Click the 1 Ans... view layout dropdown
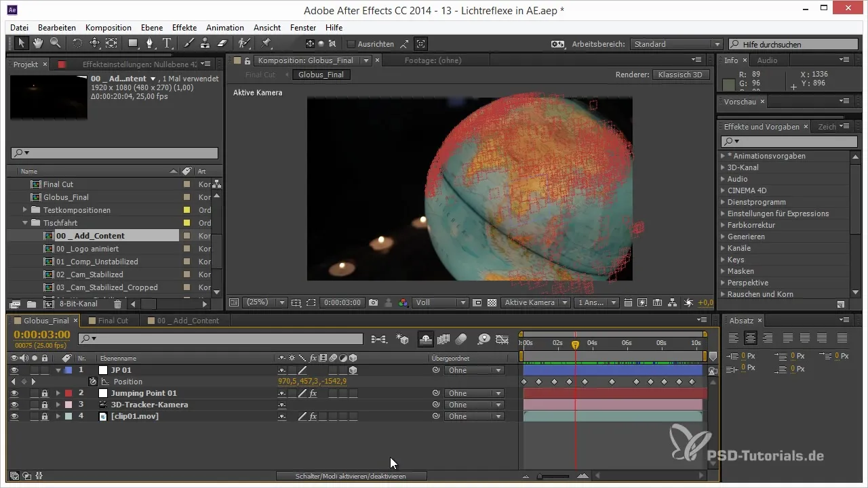Screen dimensions: 868x488 click(597, 303)
